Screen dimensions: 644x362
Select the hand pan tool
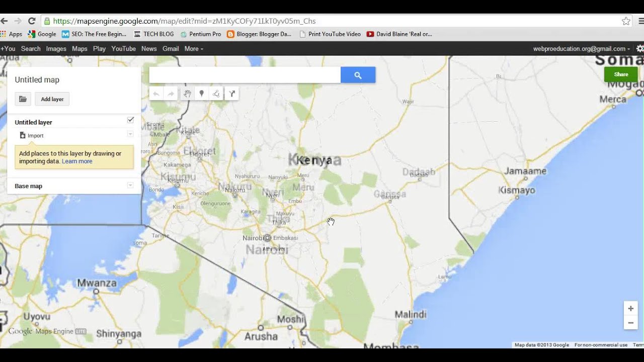point(187,94)
